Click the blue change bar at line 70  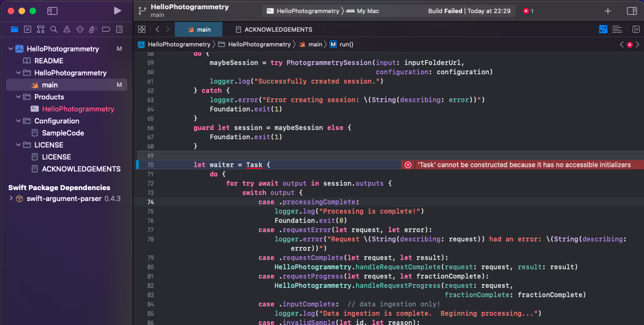pos(138,165)
